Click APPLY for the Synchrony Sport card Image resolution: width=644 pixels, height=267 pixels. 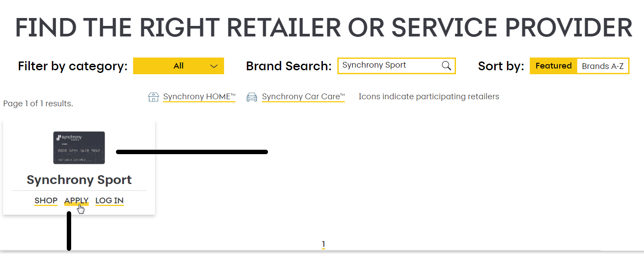(x=76, y=201)
